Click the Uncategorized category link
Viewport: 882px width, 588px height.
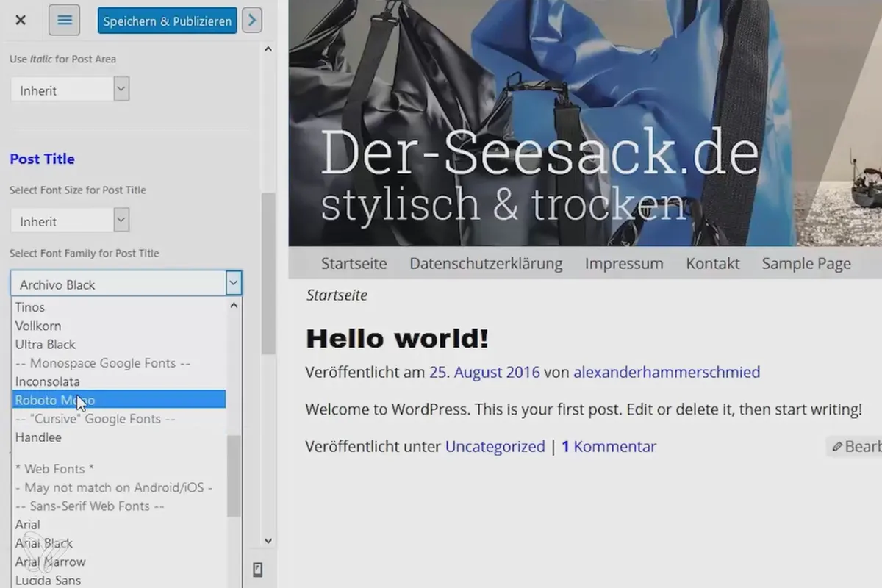tap(495, 446)
